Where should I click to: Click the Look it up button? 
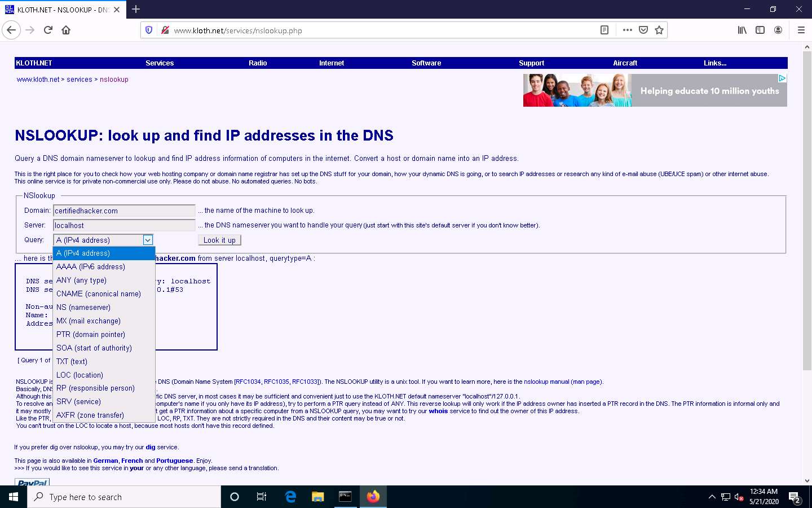[x=219, y=240]
